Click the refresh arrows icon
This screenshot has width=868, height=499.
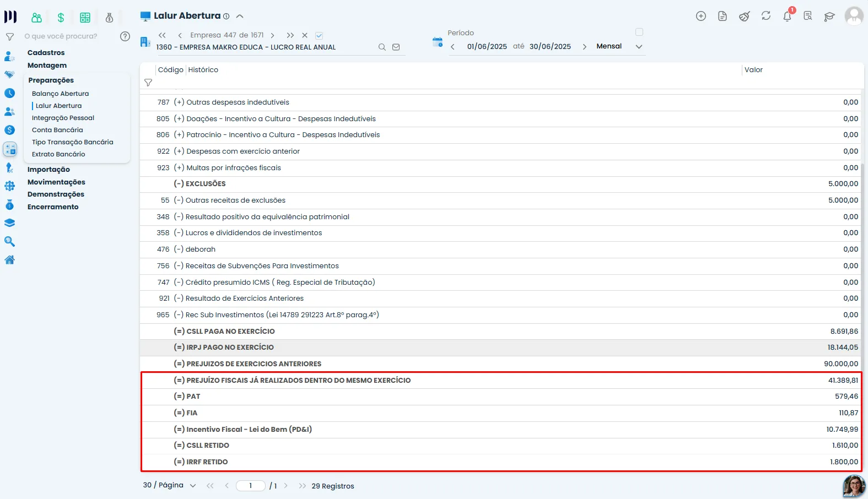[766, 16]
